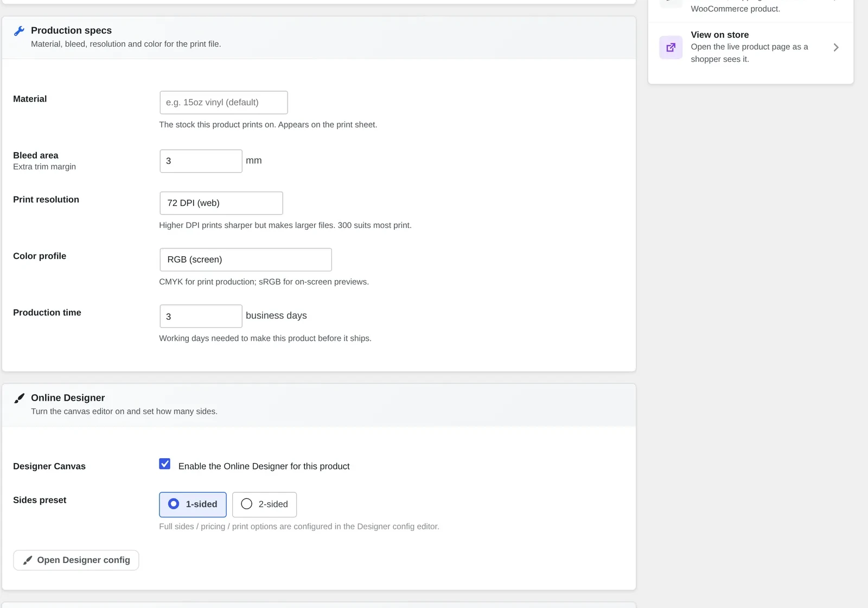Open the View on store chevron arrow
Screen dimensions: 868x608
[836, 47]
